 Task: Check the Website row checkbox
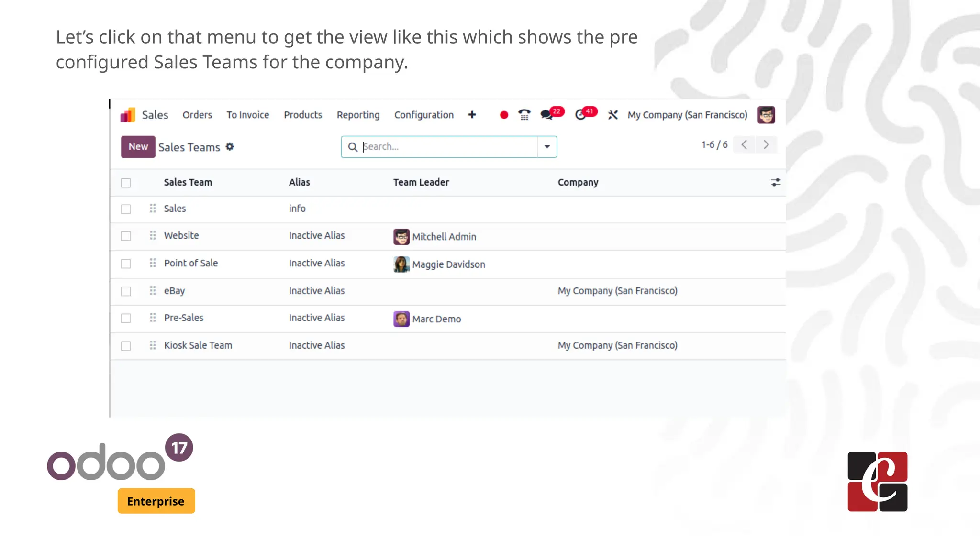[126, 236]
